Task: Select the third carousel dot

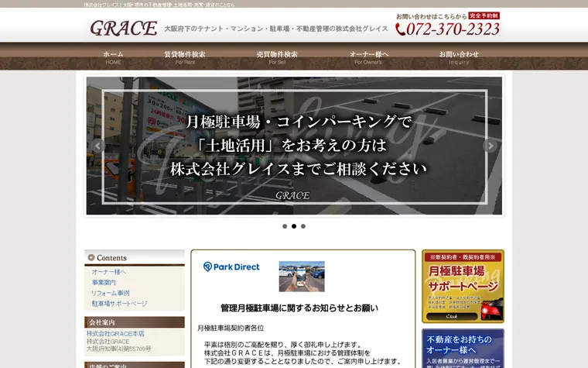Action: [x=303, y=226]
